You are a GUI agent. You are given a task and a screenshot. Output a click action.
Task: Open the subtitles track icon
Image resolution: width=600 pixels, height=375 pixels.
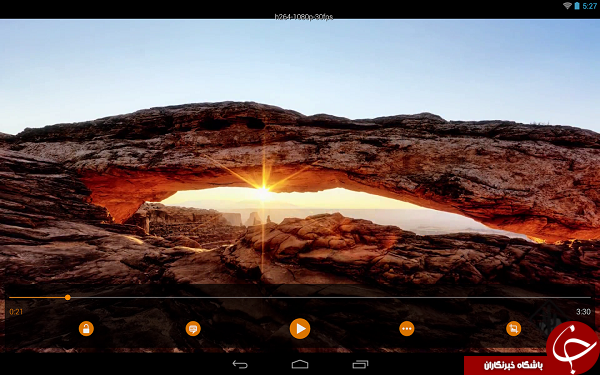[x=193, y=328]
